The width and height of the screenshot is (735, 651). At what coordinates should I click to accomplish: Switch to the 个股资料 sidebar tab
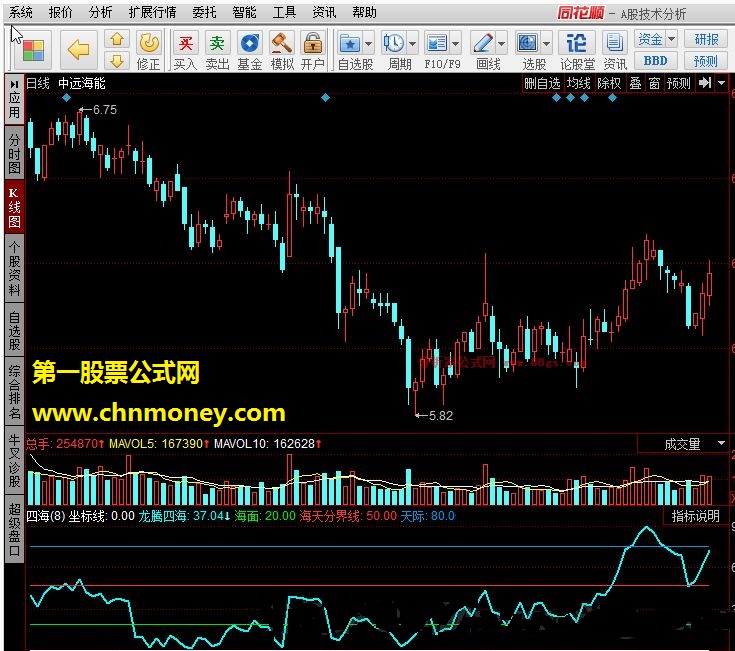(x=14, y=268)
